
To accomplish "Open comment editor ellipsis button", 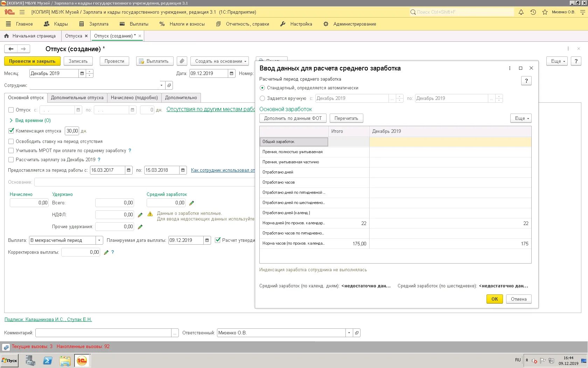I will tap(175, 333).
